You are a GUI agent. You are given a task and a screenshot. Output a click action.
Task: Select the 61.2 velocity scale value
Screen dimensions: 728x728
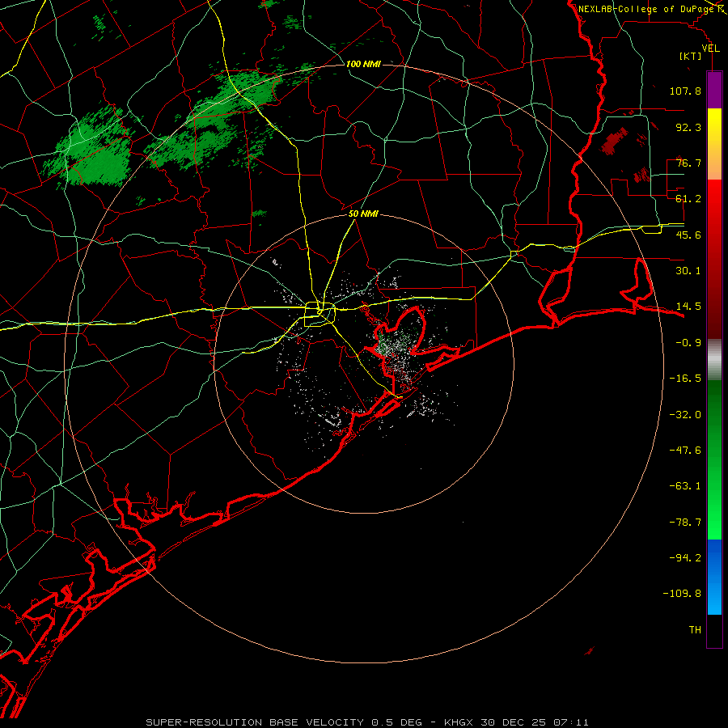(688, 199)
